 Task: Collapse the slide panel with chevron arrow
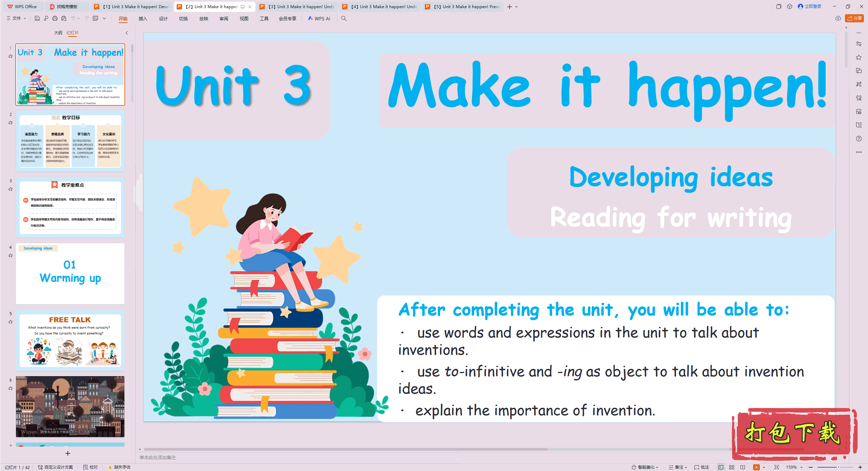(127, 33)
